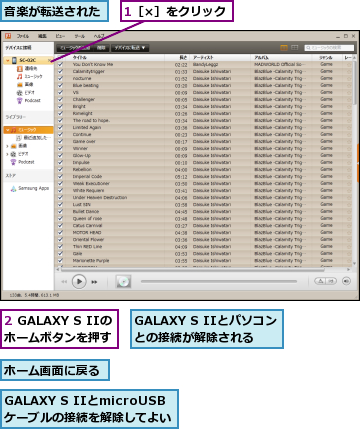Select the track 'Bullet Dance'
This screenshot has width=360, height=429.
click(86, 211)
